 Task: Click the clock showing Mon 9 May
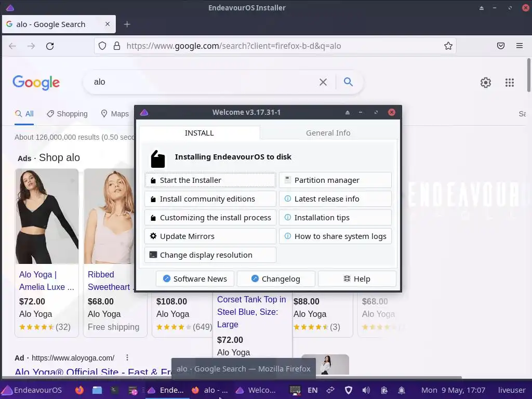point(453,390)
